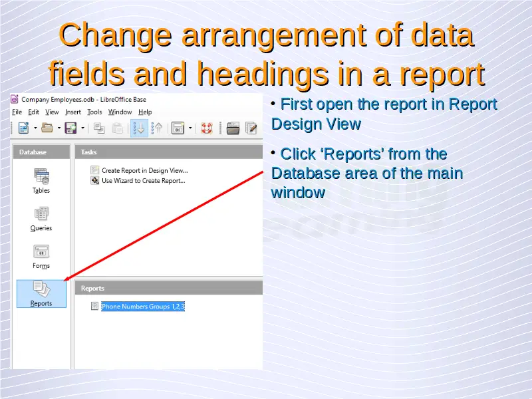The height and width of the screenshot is (399, 532).
Task: Click the Save database icon
Action: [x=70, y=128]
